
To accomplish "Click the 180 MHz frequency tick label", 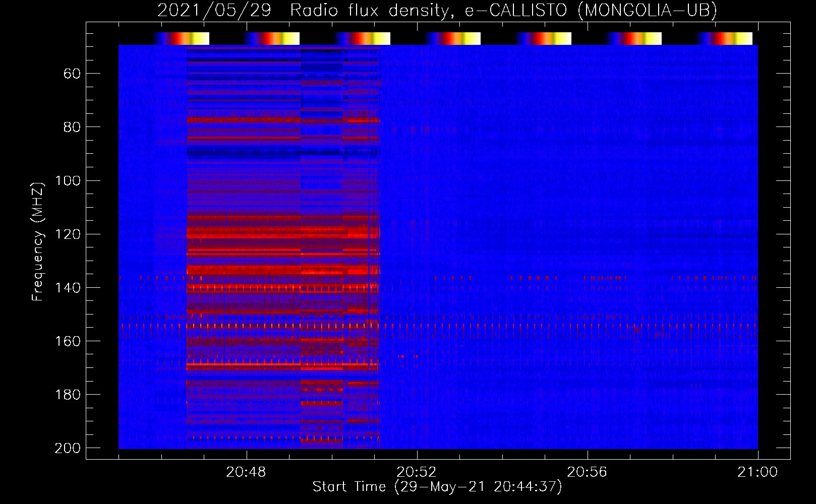I will [68, 394].
